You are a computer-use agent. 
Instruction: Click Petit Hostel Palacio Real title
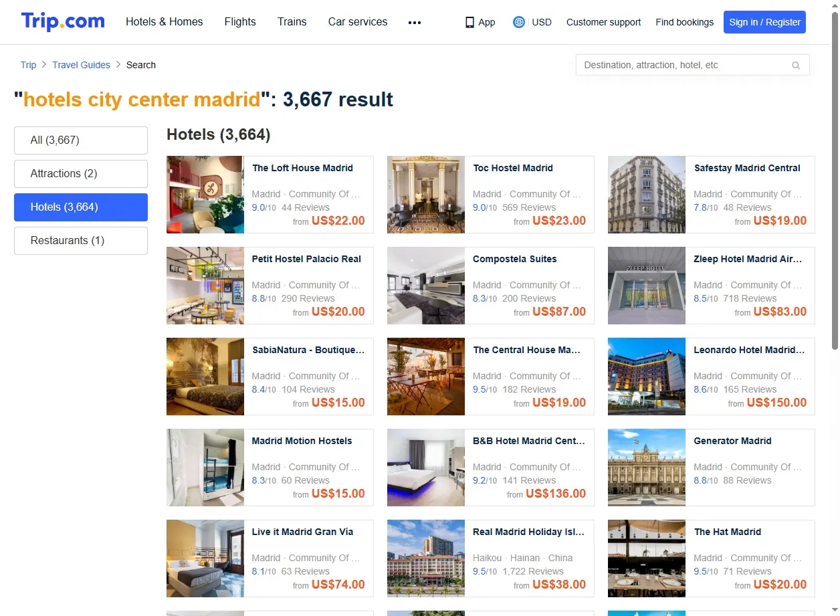306,259
